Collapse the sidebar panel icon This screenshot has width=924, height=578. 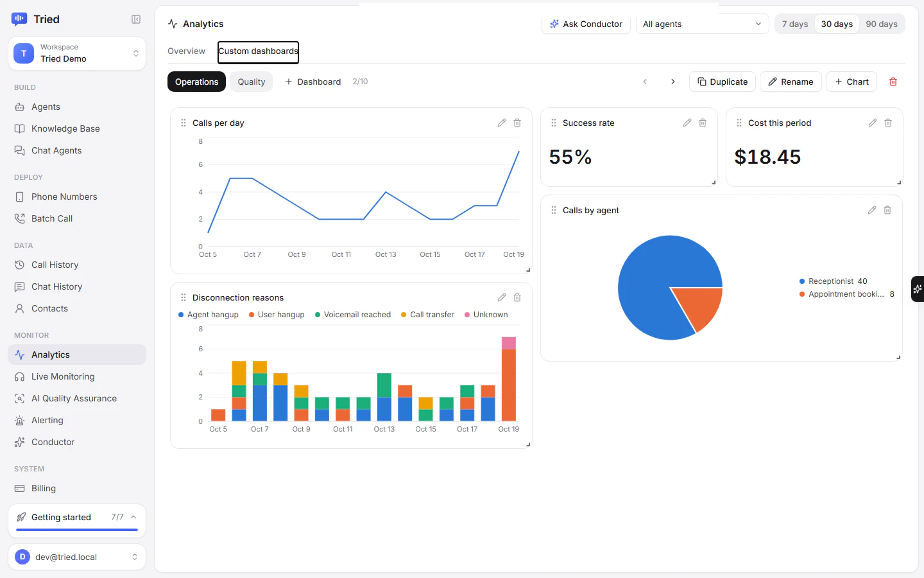coord(136,19)
